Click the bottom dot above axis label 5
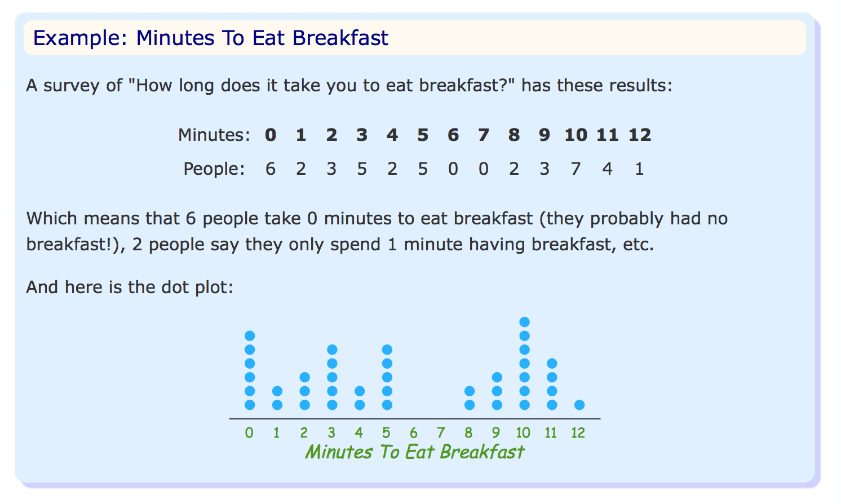Screen dimensions: 841x504 (x=387, y=405)
